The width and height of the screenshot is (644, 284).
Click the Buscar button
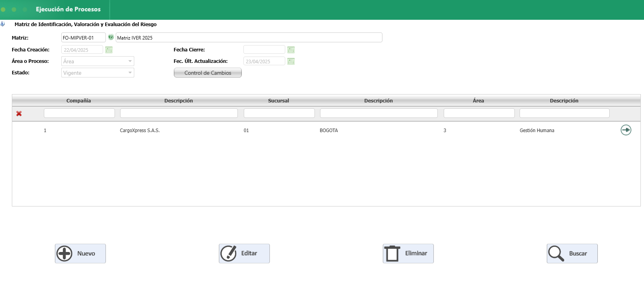[572, 254]
